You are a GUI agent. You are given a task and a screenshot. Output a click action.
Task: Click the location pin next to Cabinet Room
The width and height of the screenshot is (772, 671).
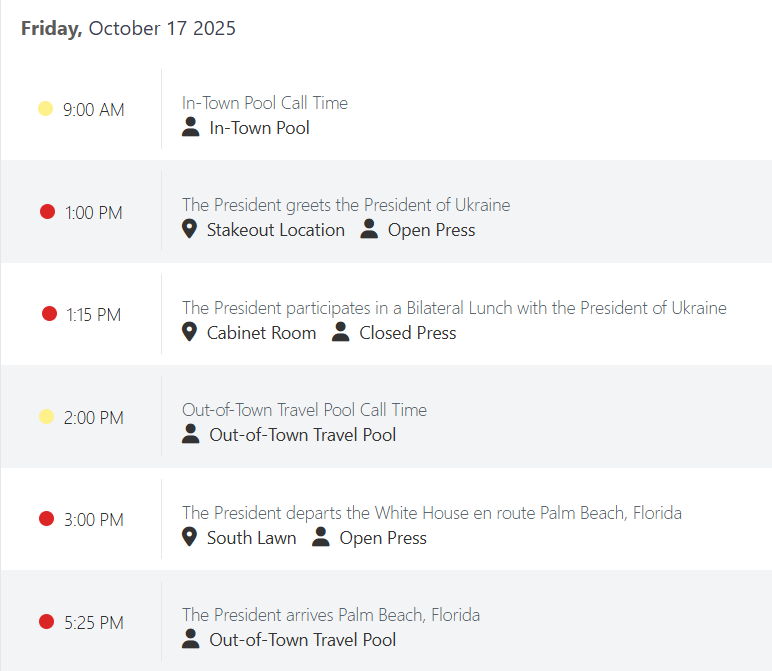point(189,333)
